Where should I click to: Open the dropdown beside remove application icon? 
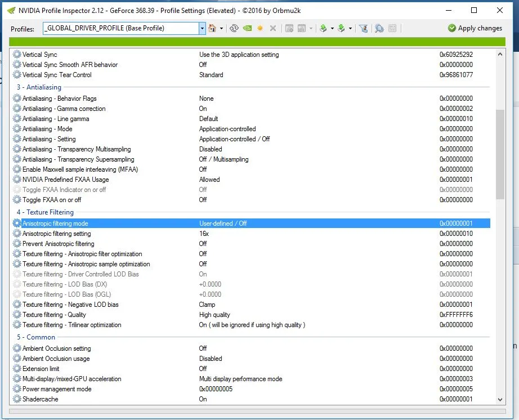click(x=311, y=29)
